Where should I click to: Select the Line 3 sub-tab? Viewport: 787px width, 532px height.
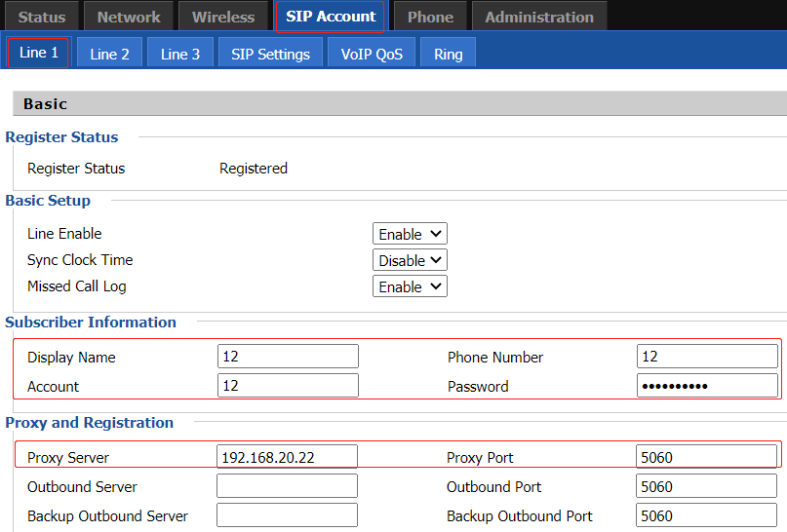tap(180, 54)
